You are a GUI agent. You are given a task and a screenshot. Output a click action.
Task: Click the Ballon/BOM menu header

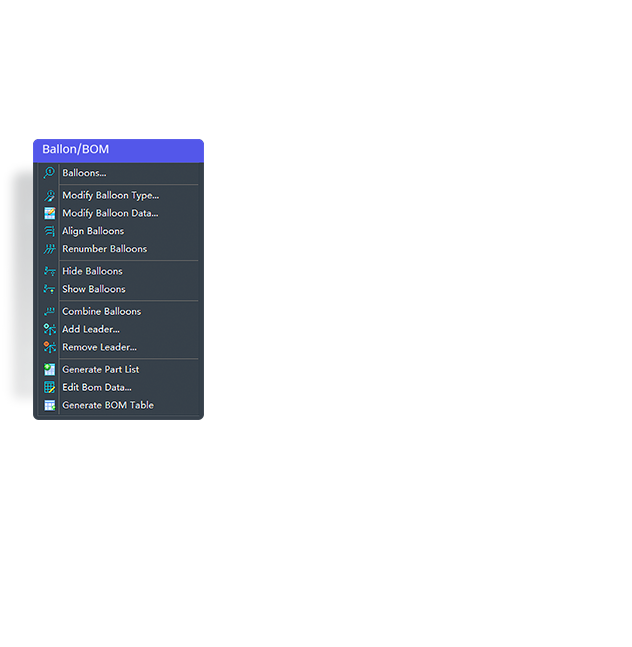[118, 150]
